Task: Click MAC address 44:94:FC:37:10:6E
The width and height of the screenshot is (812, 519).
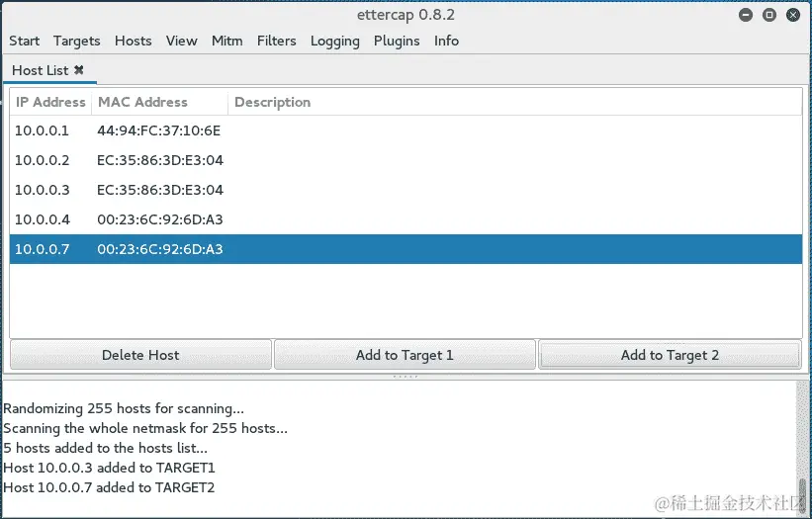Action: [158, 130]
